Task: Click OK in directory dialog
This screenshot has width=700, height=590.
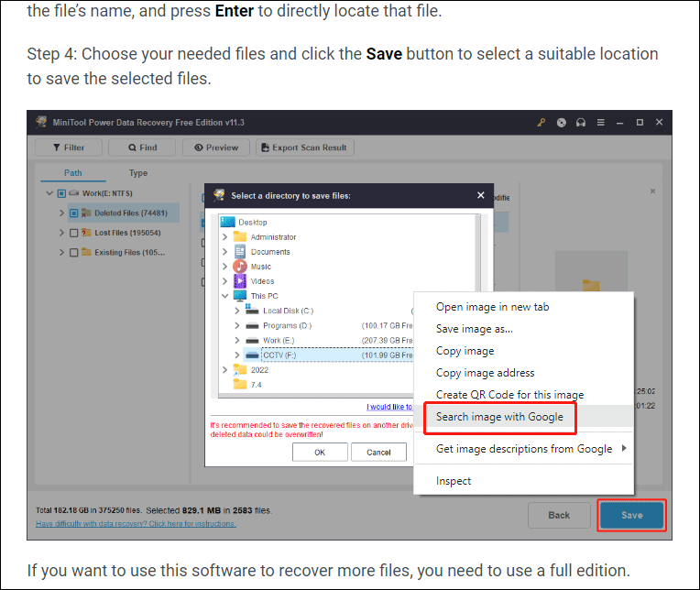Action: pos(320,452)
